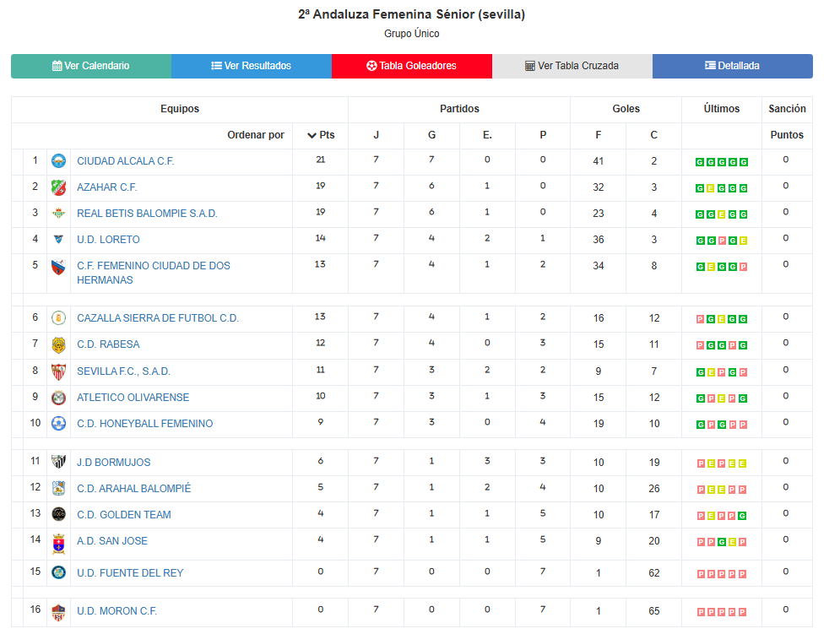Open AZAHAR C.F. team link
Image resolution: width=840 pixels, height=634 pixels.
coord(106,187)
